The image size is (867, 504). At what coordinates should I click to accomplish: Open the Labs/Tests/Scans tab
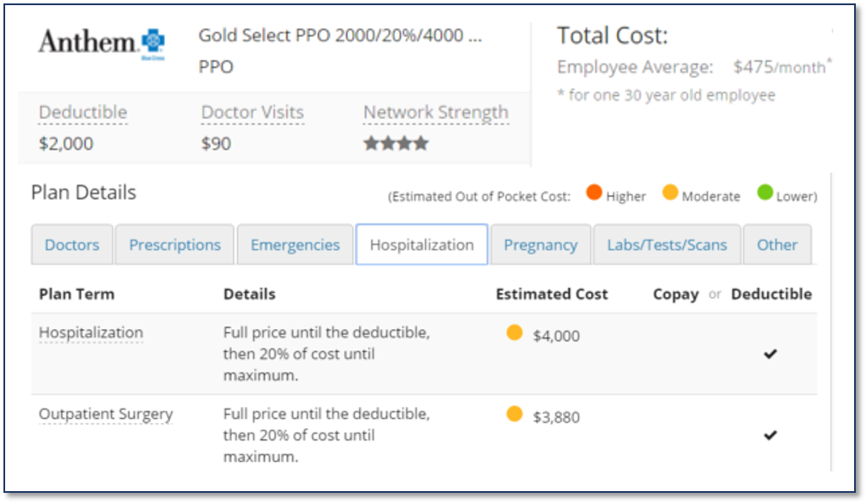[667, 245]
